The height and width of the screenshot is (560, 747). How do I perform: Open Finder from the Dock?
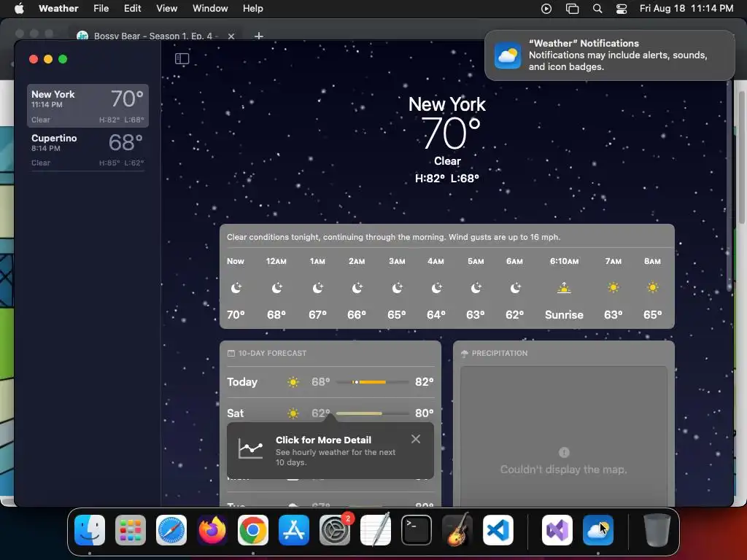[x=90, y=530]
